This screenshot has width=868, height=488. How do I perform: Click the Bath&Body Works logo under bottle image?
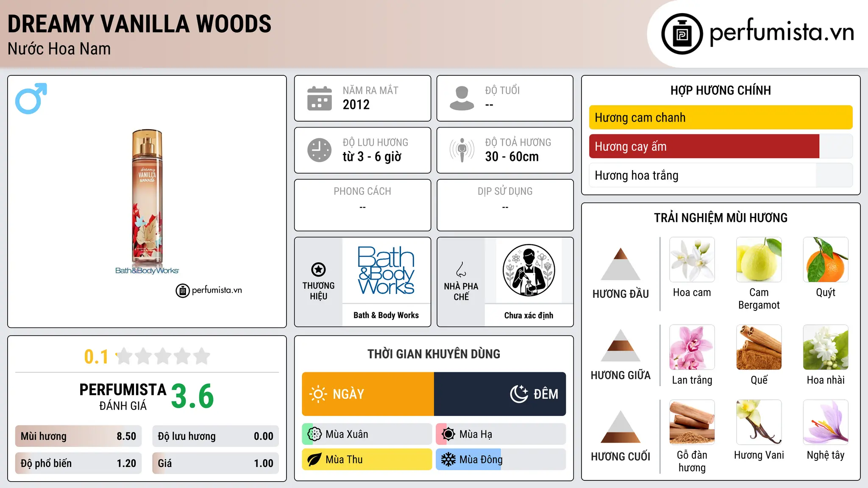(147, 271)
